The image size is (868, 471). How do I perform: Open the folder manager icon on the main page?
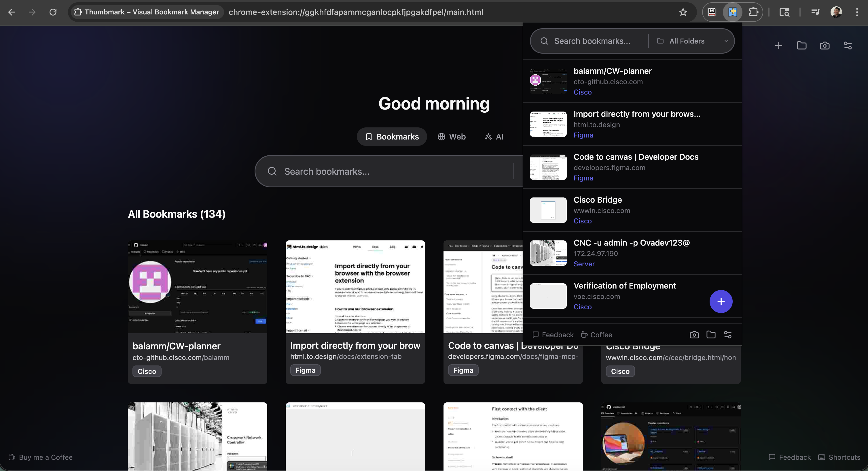[802, 45]
